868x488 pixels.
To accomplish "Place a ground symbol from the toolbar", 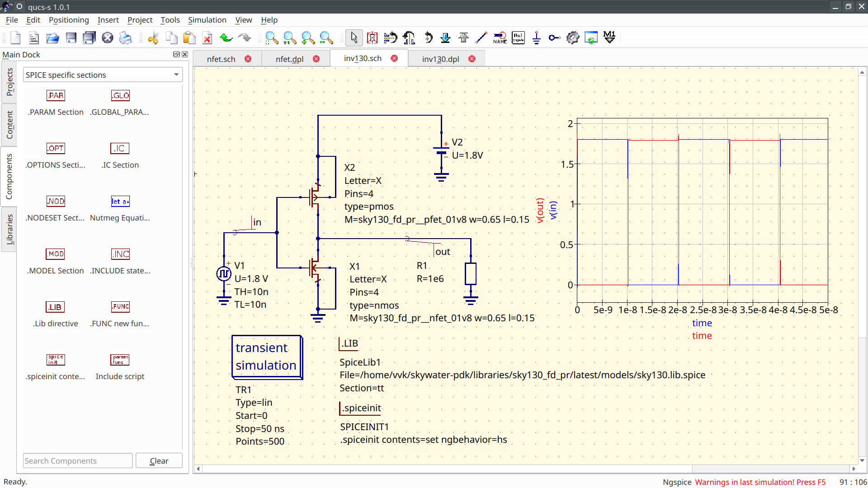I will (x=537, y=38).
